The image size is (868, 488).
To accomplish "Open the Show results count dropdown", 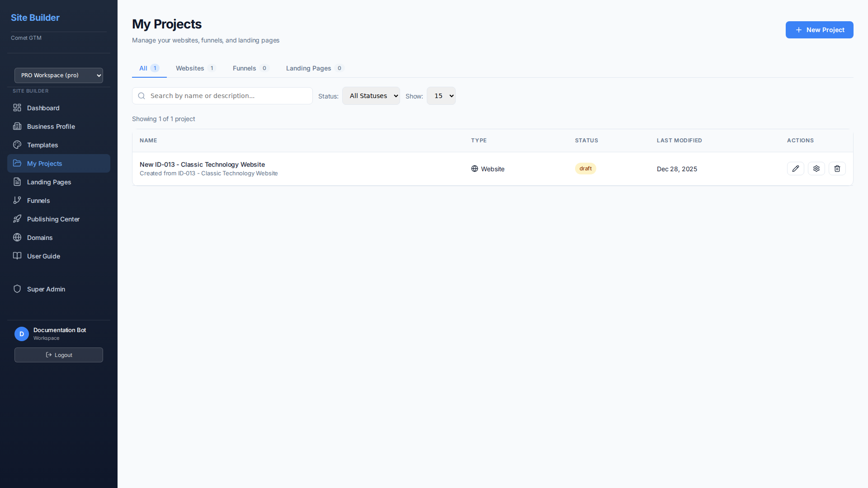I will click(441, 96).
